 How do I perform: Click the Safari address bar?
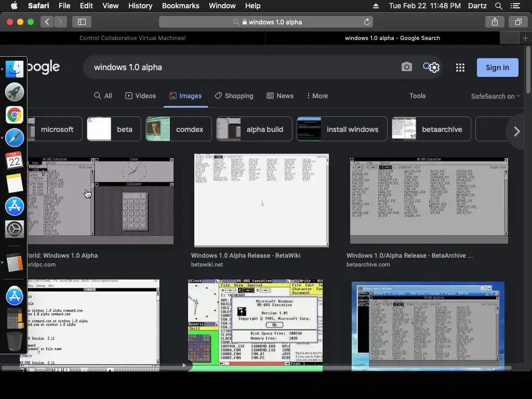pos(266,22)
